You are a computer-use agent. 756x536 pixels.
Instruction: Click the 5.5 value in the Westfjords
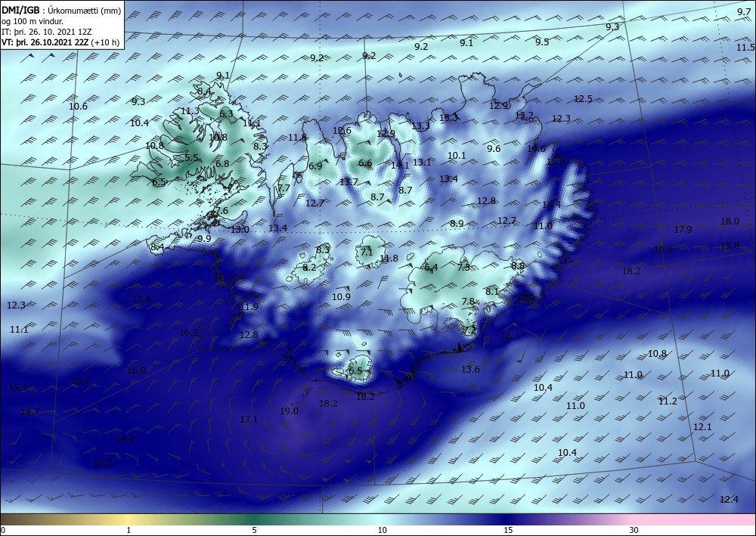click(191, 157)
